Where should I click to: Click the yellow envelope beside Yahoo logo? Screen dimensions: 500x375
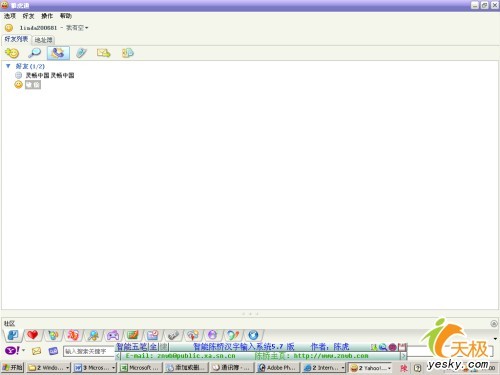pos(36,351)
